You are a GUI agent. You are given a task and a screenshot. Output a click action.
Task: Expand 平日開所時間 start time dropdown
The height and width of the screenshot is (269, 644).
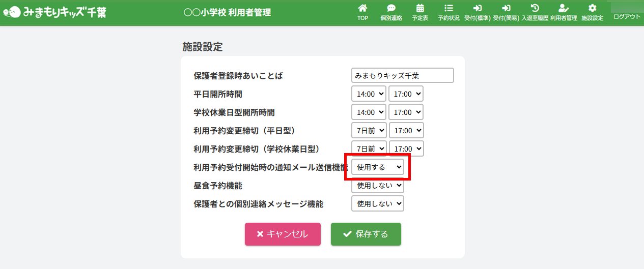click(369, 94)
